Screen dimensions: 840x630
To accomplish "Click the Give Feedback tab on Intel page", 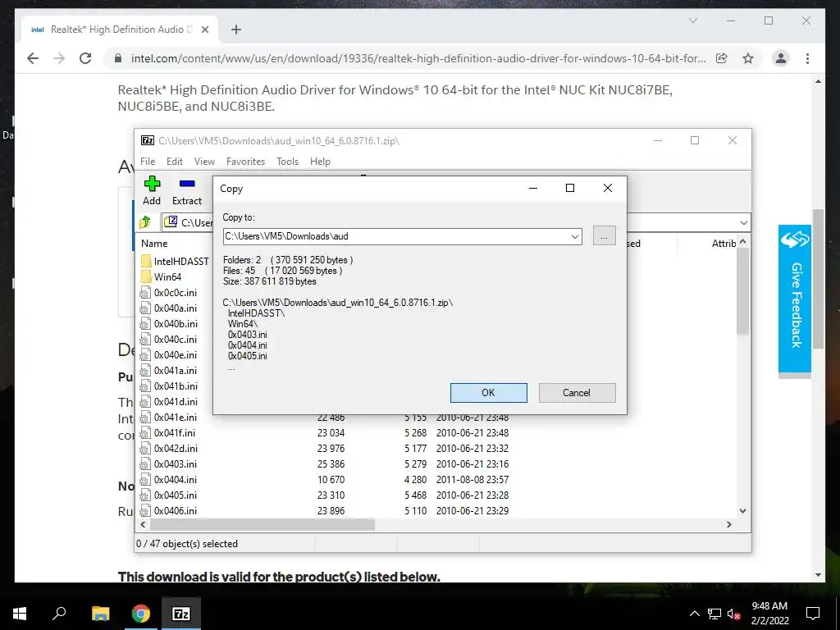I will (794, 299).
